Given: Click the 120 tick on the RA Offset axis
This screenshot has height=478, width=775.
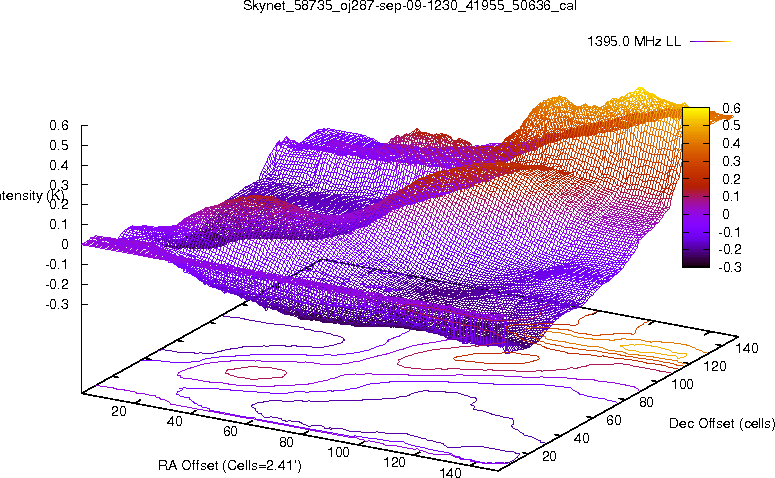Looking at the screenshot, I should pos(394,462).
